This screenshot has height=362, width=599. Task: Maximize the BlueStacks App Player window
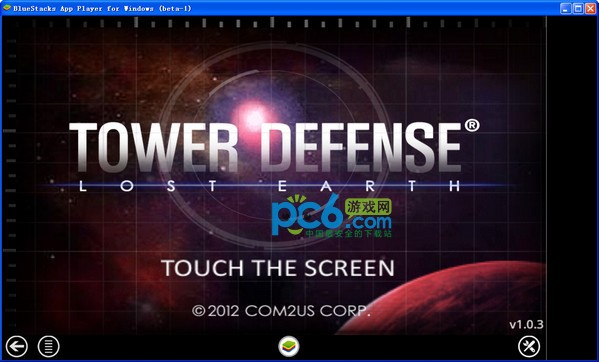[x=578, y=8]
